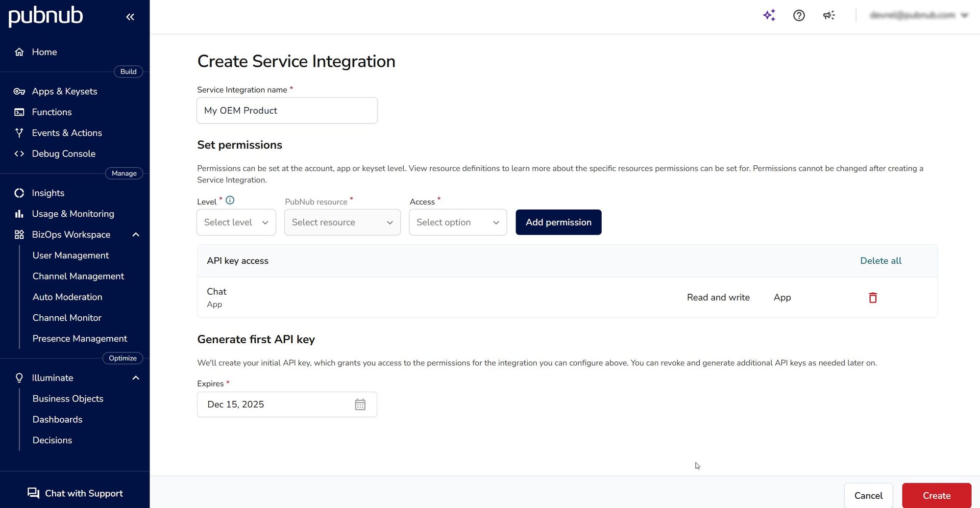Select Functions in the sidebar

(x=51, y=112)
